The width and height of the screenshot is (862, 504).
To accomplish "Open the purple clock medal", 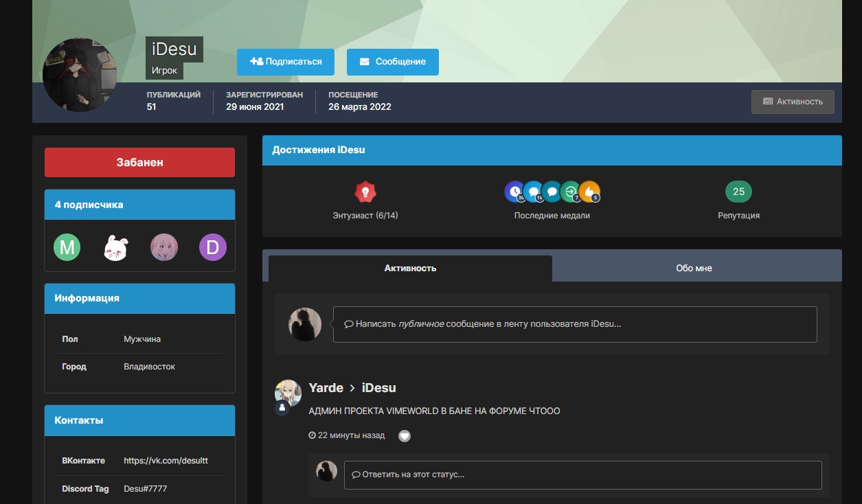I will (x=514, y=192).
